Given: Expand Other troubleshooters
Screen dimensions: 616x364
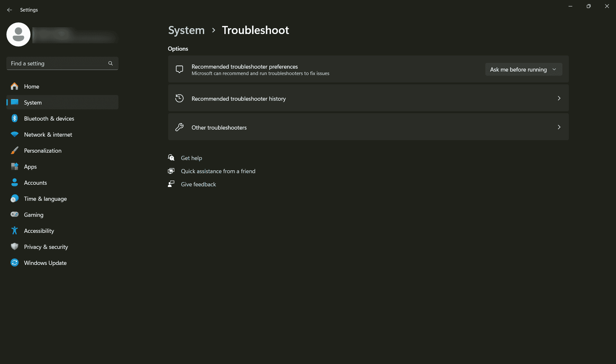Looking at the screenshot, I should 368,127.
